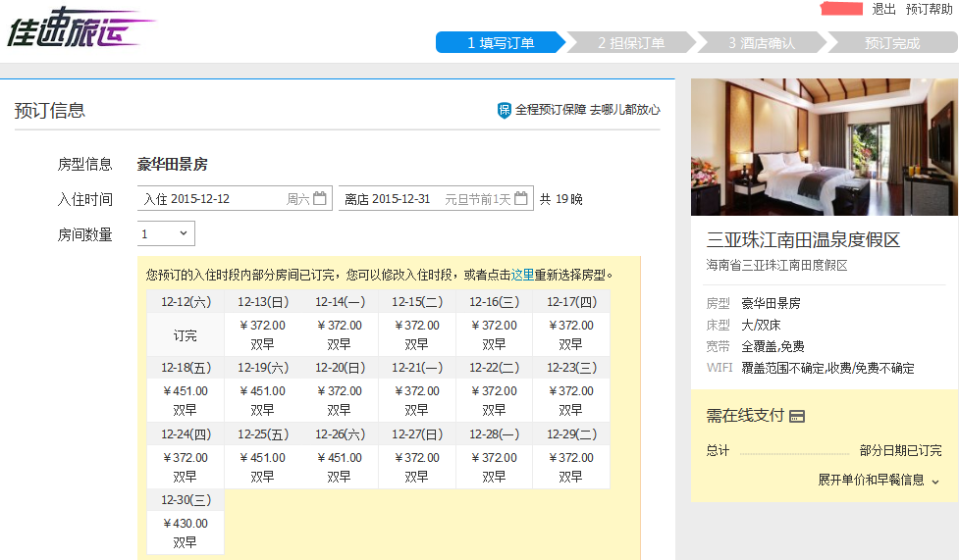The width and height of the screenshot is (959, 560).
Task: Click the 这里 link to reselect room
Action: click(522, 275)
